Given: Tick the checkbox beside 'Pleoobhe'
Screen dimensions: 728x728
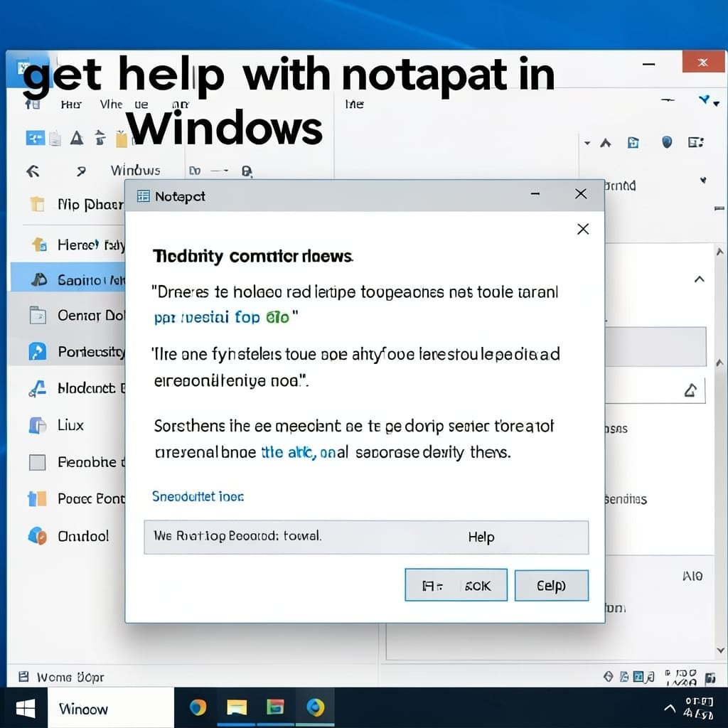Looking at the screenshot, I should pos(37,462).
